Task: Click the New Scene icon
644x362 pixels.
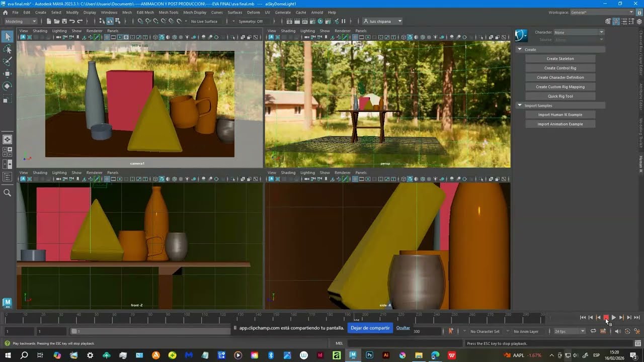Action: pos(49,21)
